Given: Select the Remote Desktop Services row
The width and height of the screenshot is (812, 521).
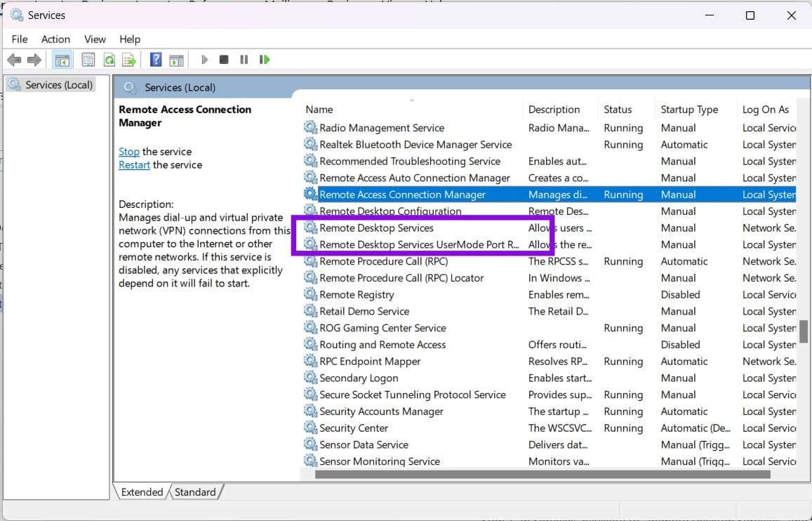Looking at the screenshot, I should coord(549,228).
